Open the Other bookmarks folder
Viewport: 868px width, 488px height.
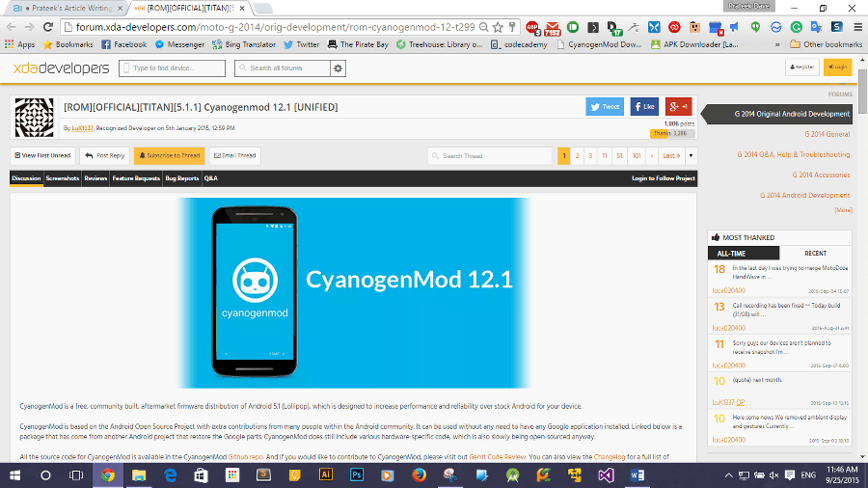[826, 44]
